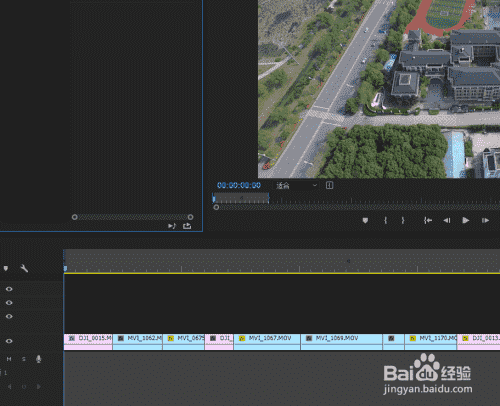Solo the audio track with the S button
The width and height of the screenshot is (500, 406).
point(24,359)
